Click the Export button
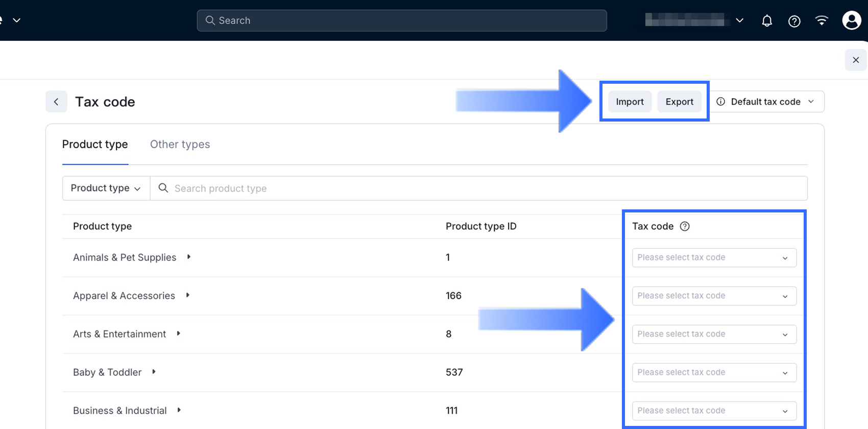This screenshot has width=868, height=429. click(679, 102)
